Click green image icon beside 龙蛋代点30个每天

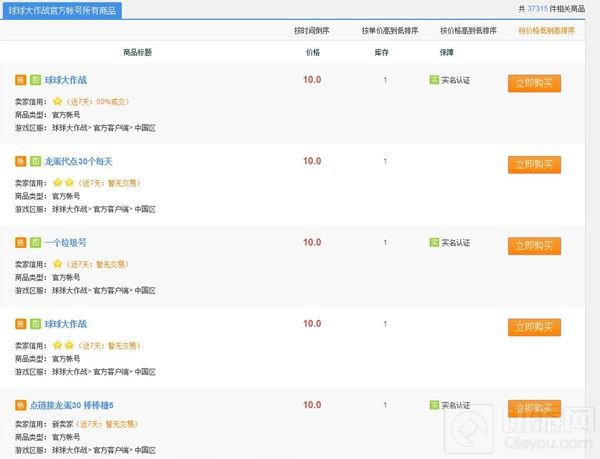34,161
